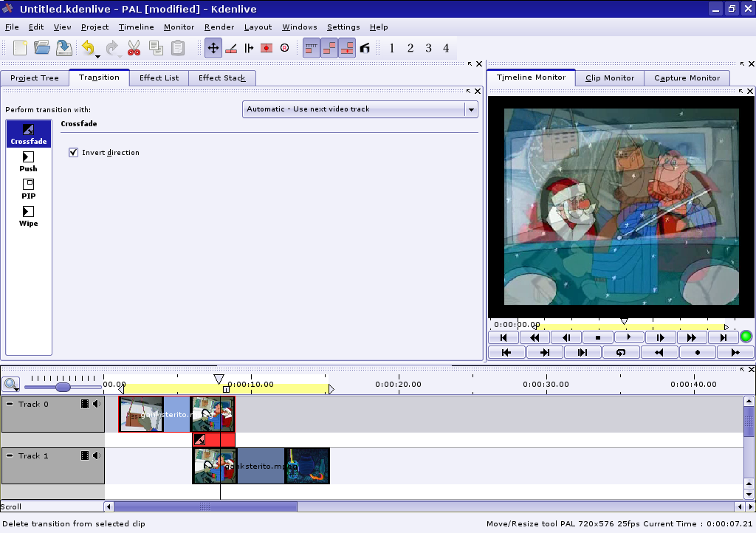This screenshot has width=756, height=533.
Task: Click the red crossfade transition on timeline
Action: tap(214, 440)
